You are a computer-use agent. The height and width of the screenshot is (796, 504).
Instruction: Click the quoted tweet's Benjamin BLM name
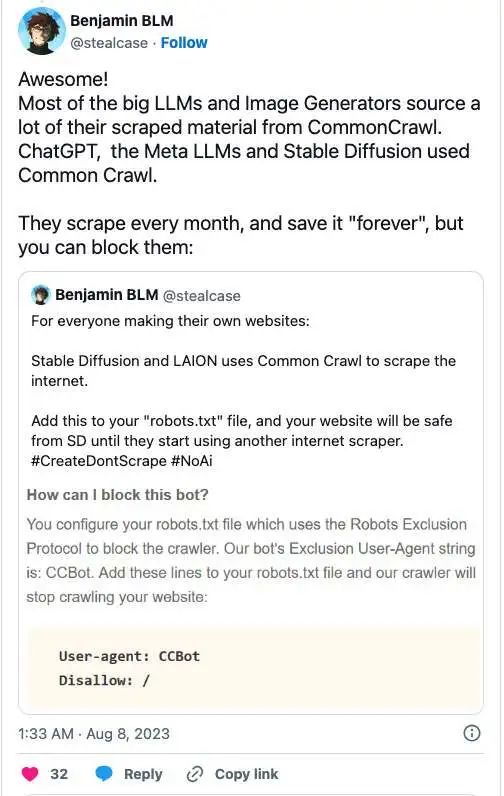[x=107, y=295]
